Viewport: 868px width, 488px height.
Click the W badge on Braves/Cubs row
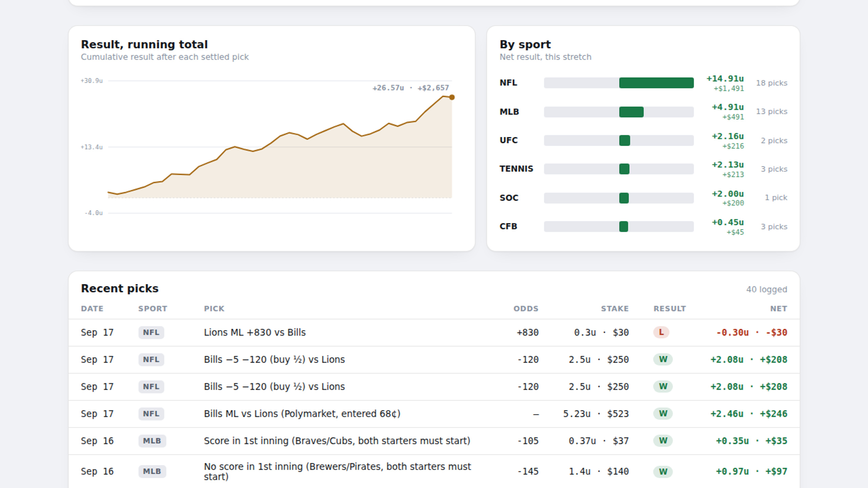point(663,441)
